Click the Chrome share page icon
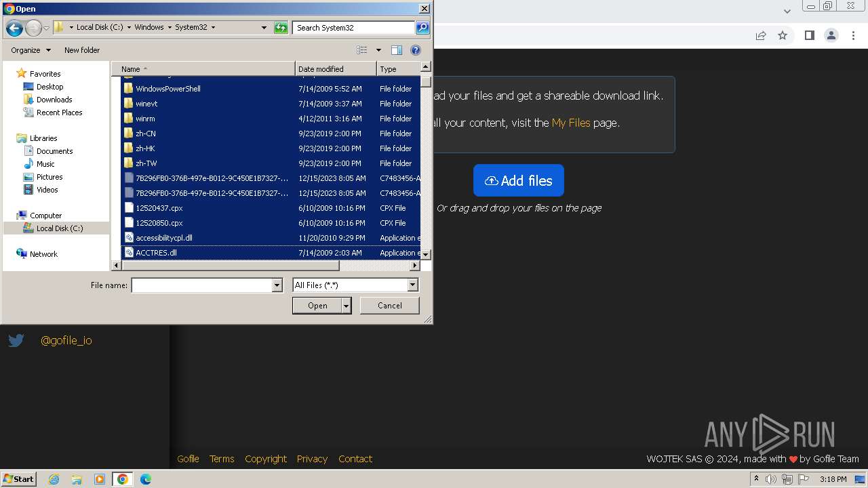The image size is (868, 488). coord(761,35)
